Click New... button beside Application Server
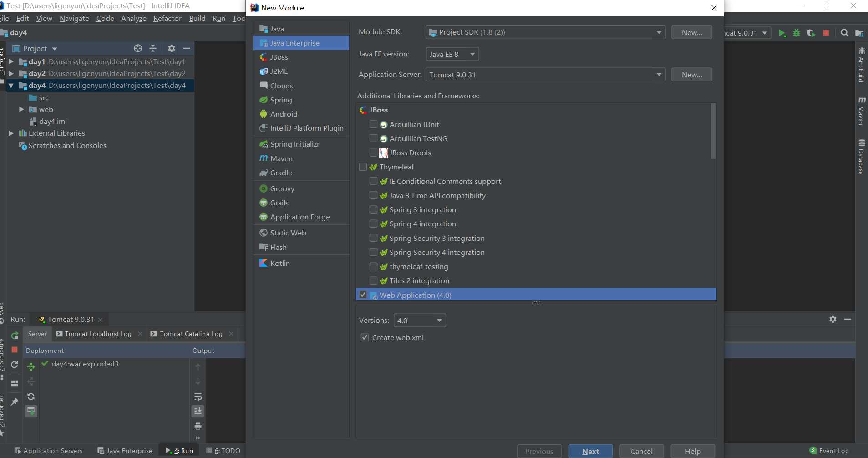868x458 pixels. point(691,75)
